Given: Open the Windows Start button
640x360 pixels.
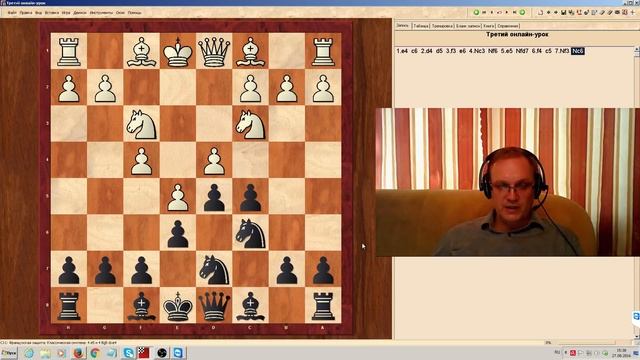Looking at the screenshot, I should (9, 353).
